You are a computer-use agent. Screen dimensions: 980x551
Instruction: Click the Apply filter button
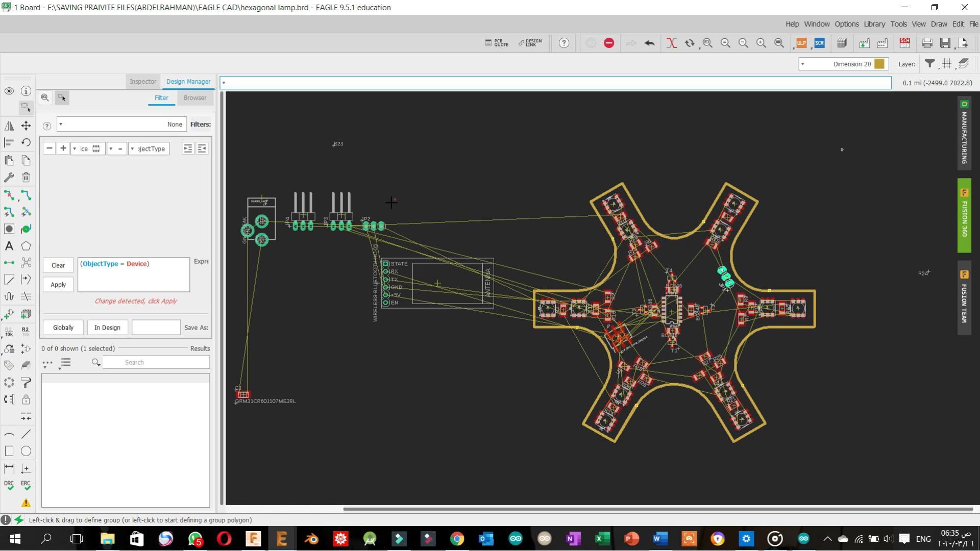tap(58, 285)
